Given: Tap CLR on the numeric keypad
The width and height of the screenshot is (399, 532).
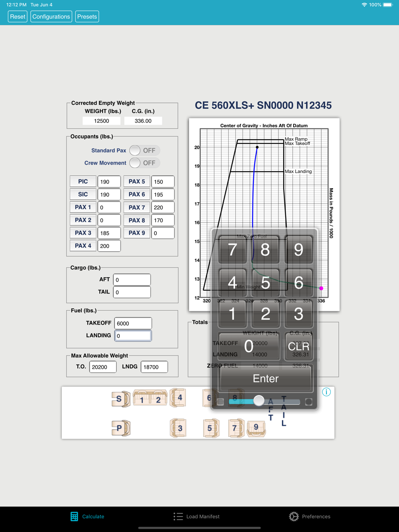Looking at the screenshot, I should click(298, 346).
